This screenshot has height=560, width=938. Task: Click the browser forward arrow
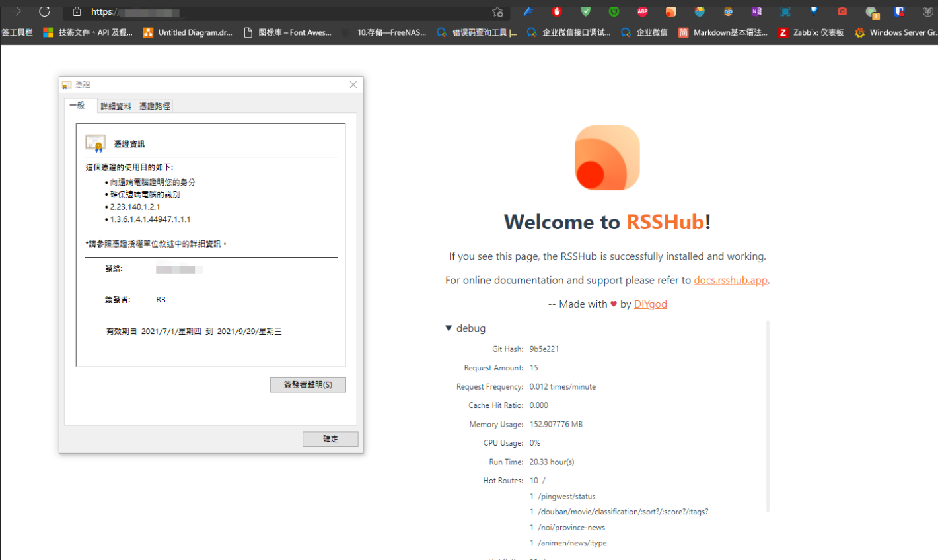tap(16, 11)
